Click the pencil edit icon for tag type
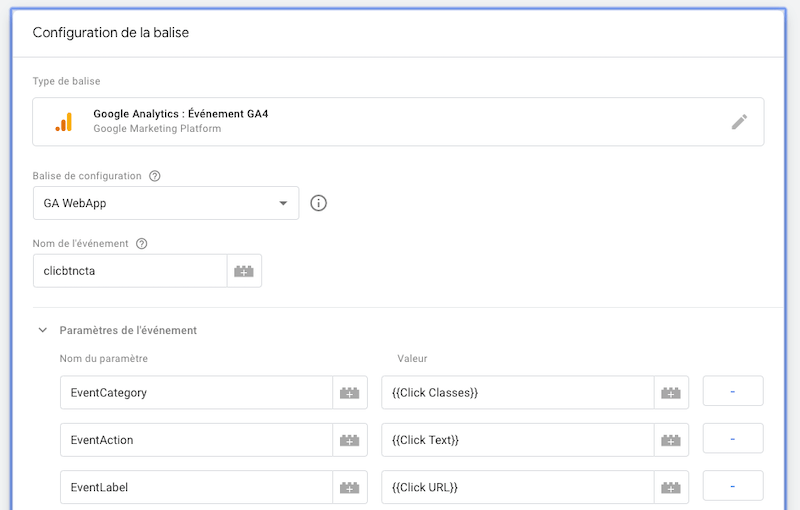The image size is (800, 510). (x=739, y=122)
